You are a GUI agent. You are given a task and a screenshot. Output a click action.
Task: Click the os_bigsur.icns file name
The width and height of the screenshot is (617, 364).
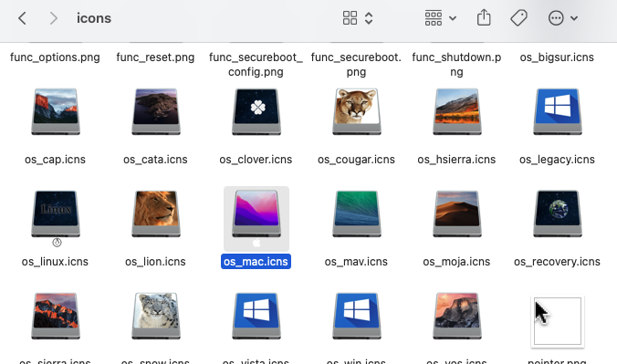point(557,57)
